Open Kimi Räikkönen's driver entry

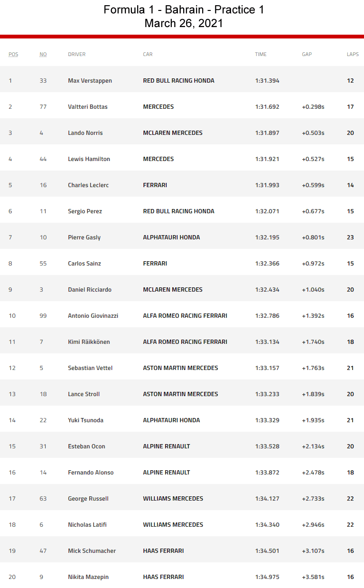pos(89,342)
